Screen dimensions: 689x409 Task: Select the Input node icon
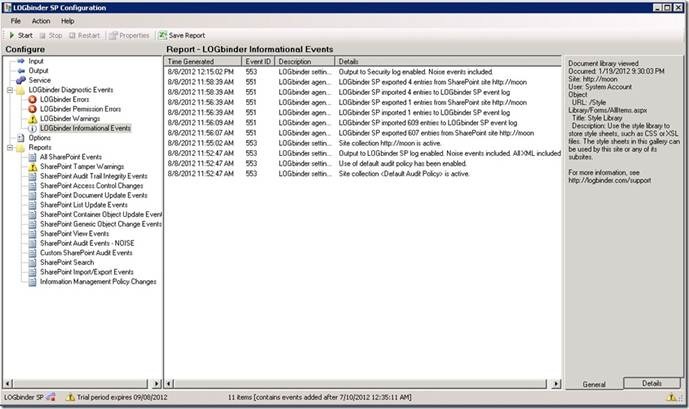(20, 61)
